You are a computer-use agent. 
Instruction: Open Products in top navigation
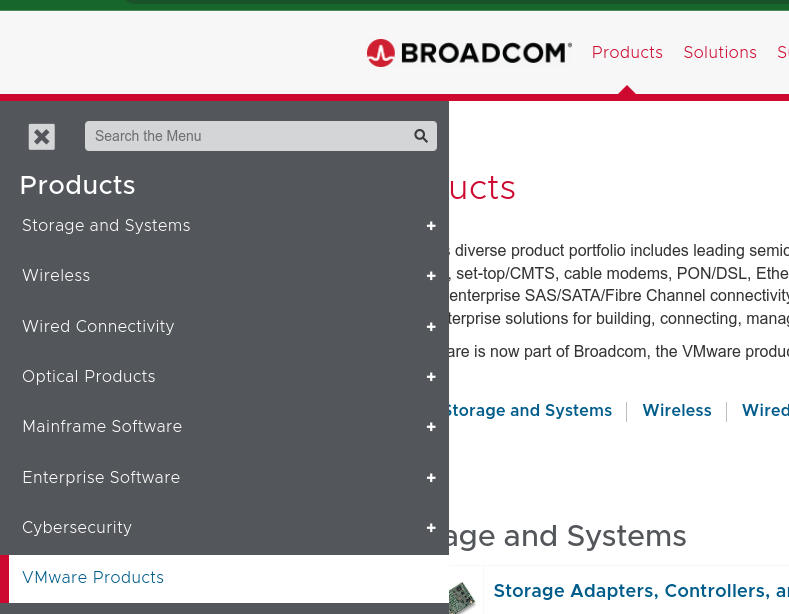pyautogui.click(x=627, y=52)
